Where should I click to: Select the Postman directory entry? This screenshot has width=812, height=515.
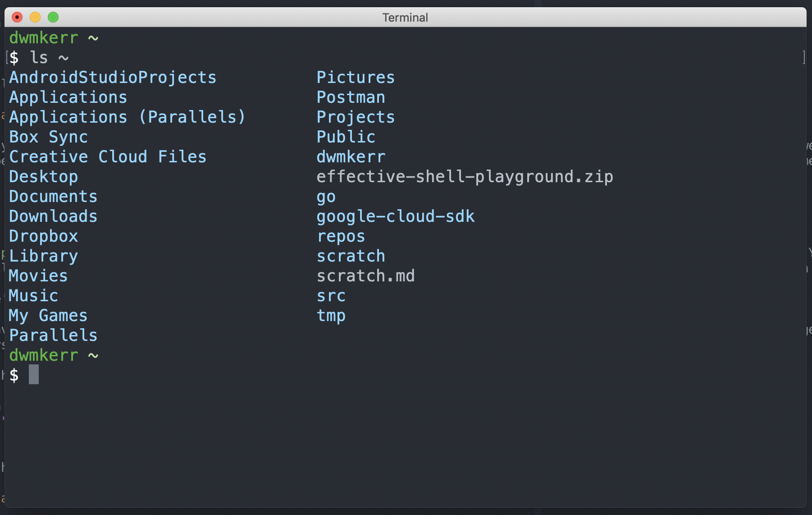pos(351,97)
